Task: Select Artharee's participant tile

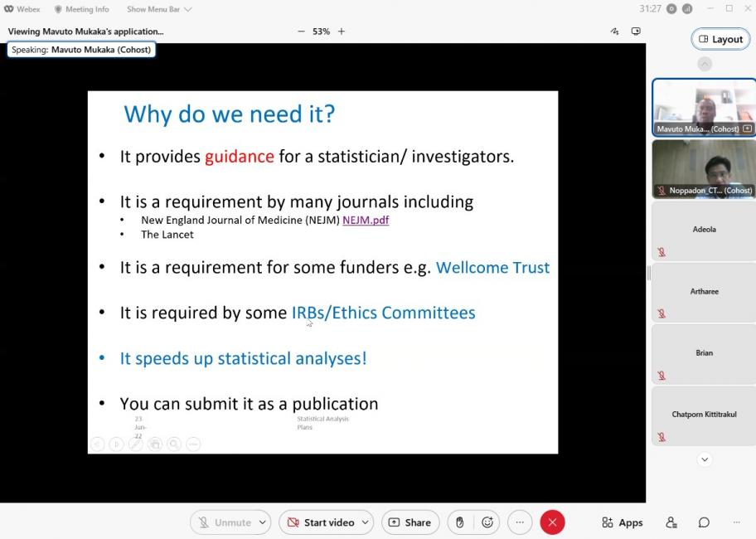Action: [704, 293]
